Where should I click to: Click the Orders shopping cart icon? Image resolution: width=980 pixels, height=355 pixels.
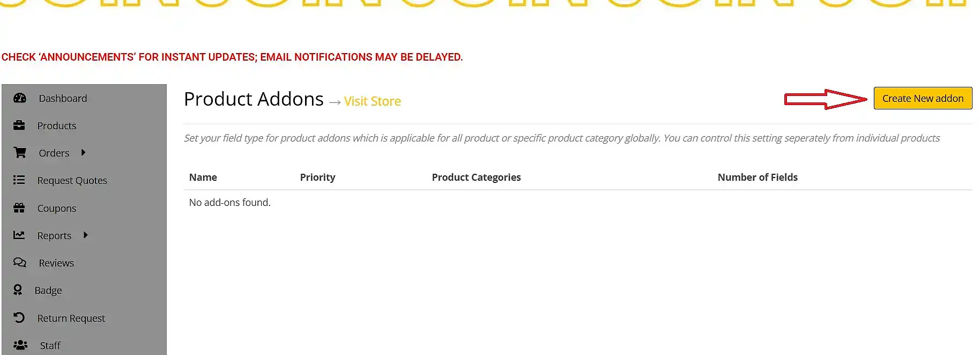[20, 153]
